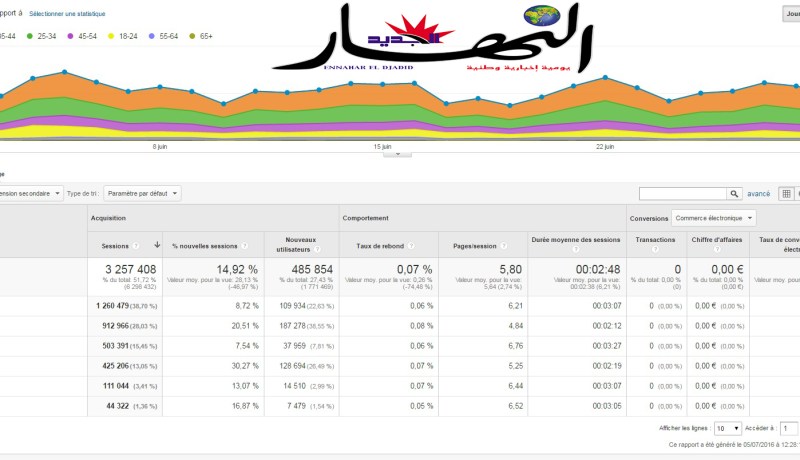The height and width of the screenshot is (460, 800).
Task: Sort by the Sessions column header
Action: [x=115, y=246]
